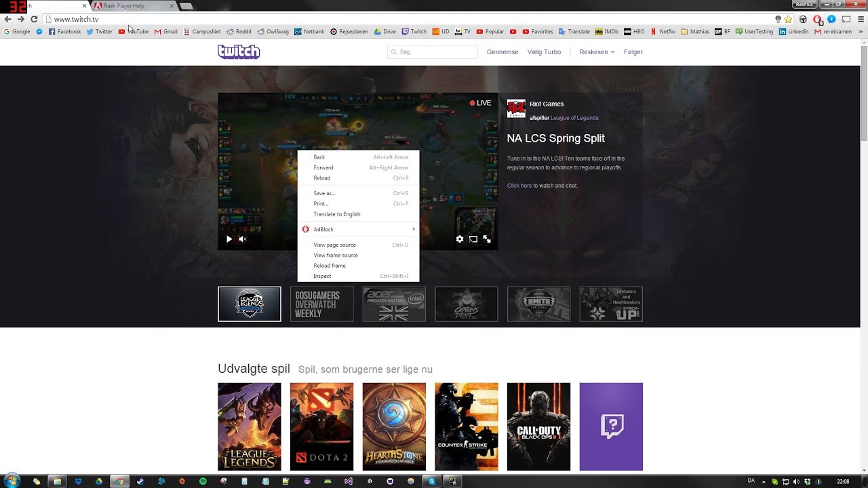Open the Twitter bookmark
Viewport: 868px width, 488px height.
point(100,31)
